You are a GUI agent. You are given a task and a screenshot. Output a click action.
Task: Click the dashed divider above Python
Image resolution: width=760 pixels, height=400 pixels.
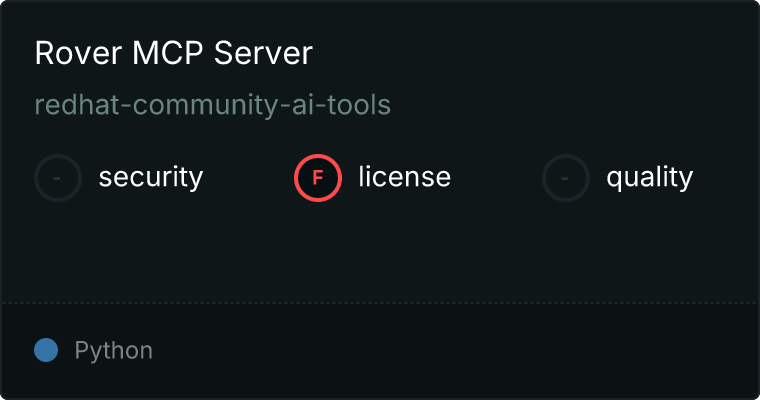coord(380,302)
